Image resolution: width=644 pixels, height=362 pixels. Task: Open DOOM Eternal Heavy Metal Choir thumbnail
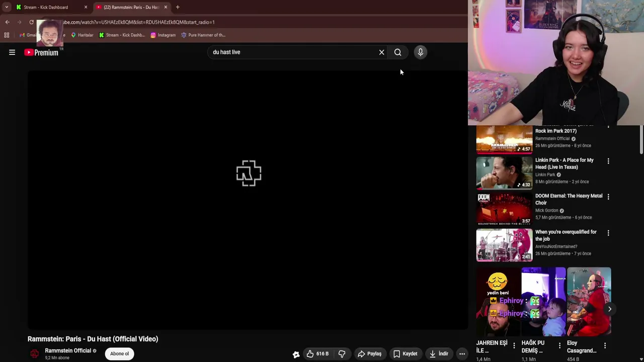(x=504, y=209)
